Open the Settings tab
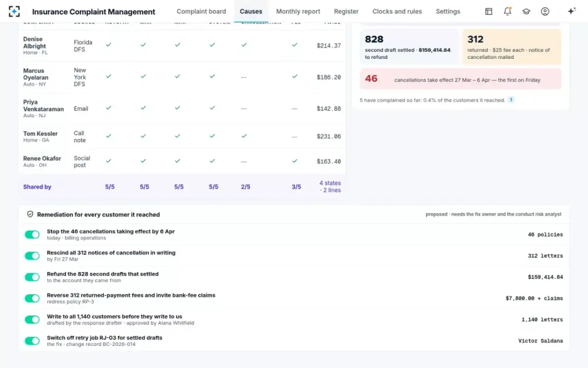The width and height of the screenshot is (588, 368). pos(448,11)
